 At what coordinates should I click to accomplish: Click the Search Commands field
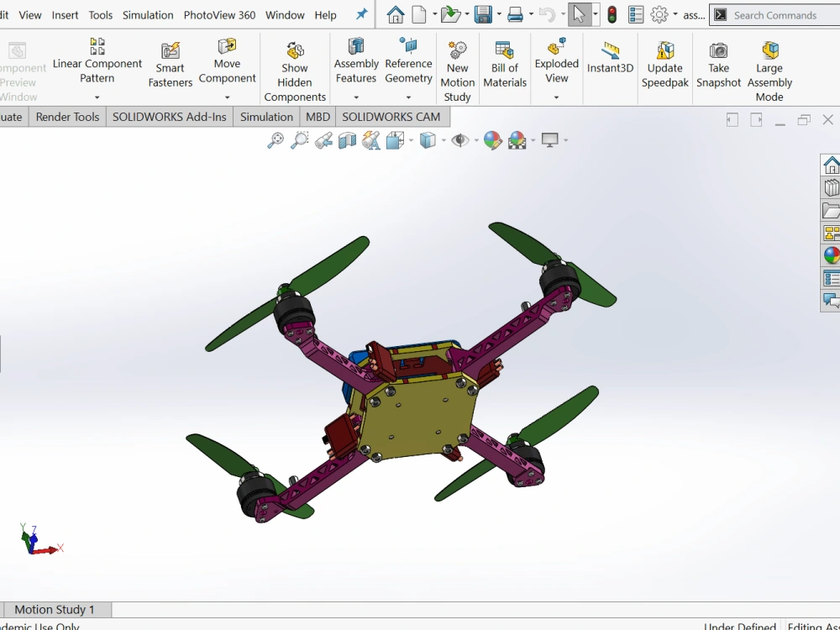(x=775, y=15)
